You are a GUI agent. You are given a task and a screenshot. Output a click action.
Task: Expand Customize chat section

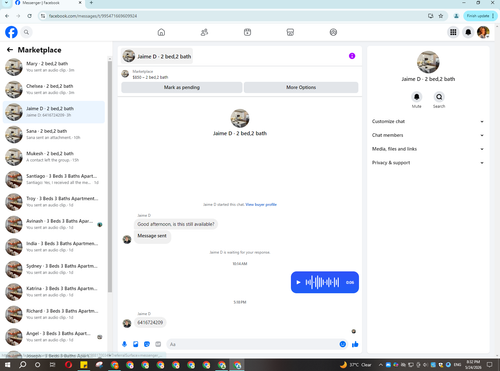pos(428,121)
